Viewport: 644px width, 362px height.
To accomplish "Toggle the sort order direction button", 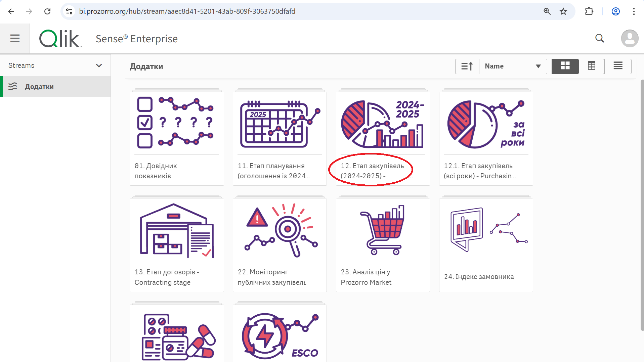I will [467, 66].
